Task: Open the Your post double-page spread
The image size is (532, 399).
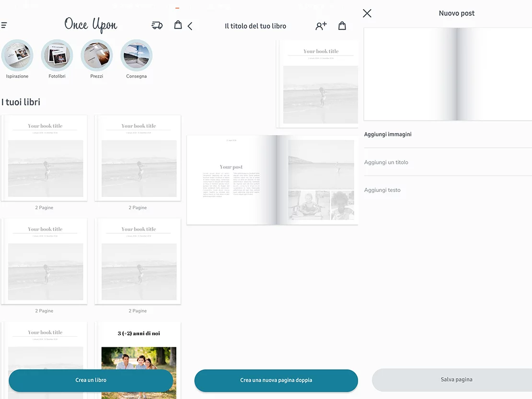Action: pos(272,180)
